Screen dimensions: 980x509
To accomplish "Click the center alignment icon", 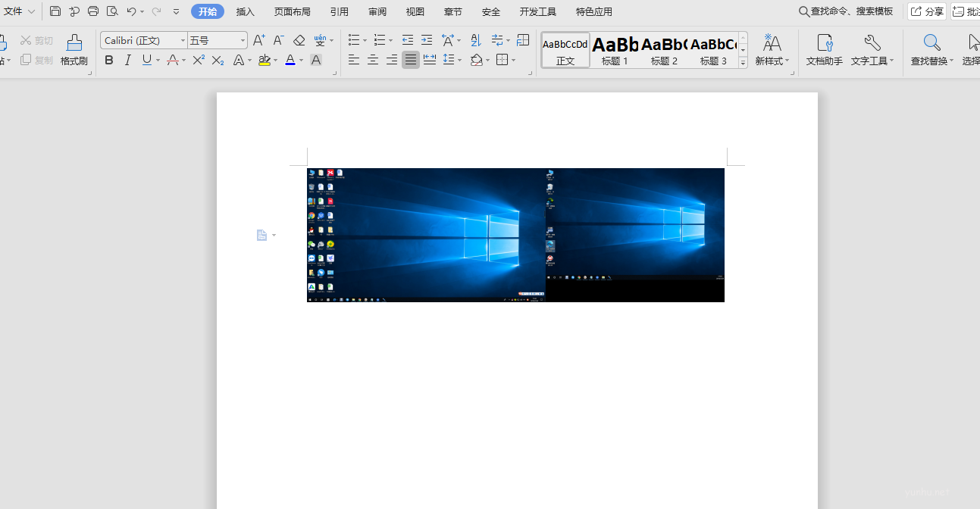I will click(373, 60).
